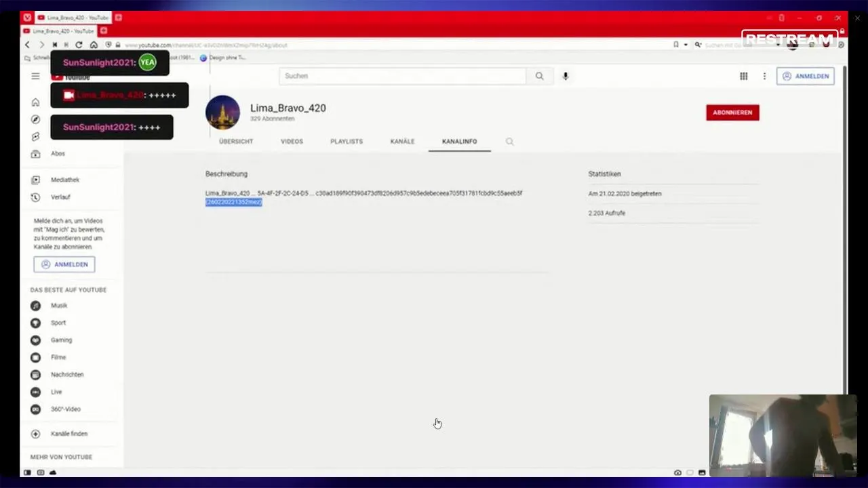This screenshot has width=868, height=488.
Task: Go forward with the browser forward arrow
Action: 41,45
